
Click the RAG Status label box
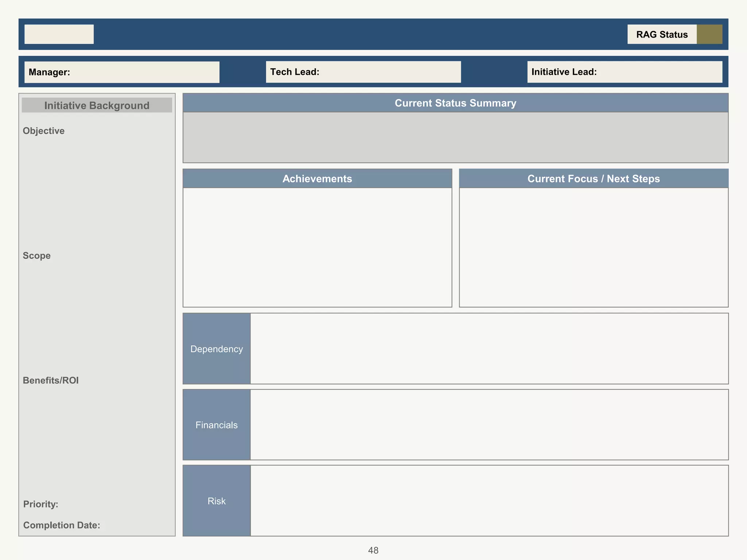(x=662, y=34)
